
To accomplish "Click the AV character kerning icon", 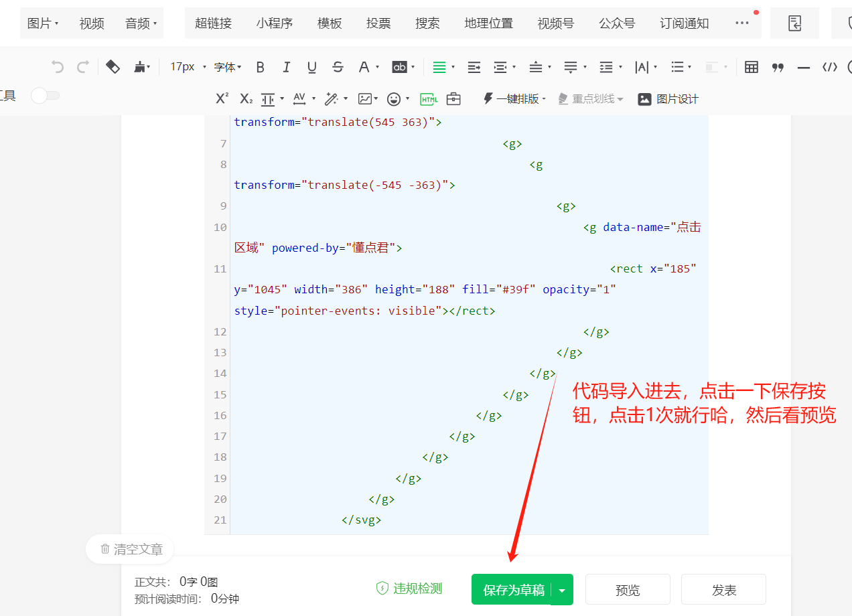I will (x=299, y=98).
